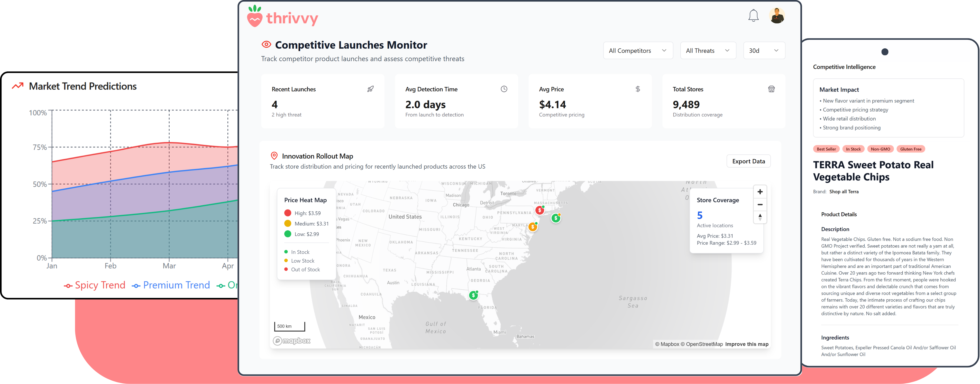Click the Mapbox attribution link
The width and height of the screenshot is (980, 384).
tap(667, 344)
